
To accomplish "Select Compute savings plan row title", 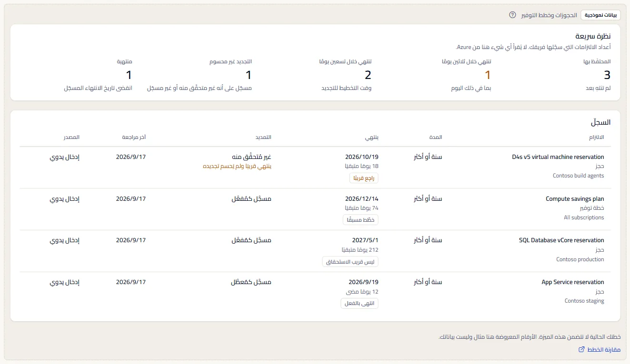I will [575, 199].
